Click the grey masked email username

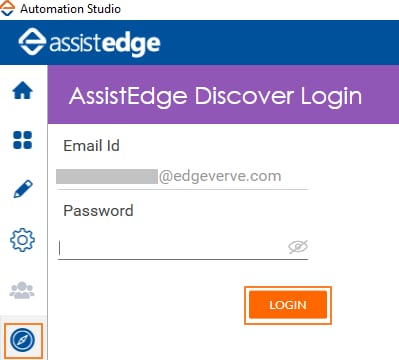pos(107,176)
